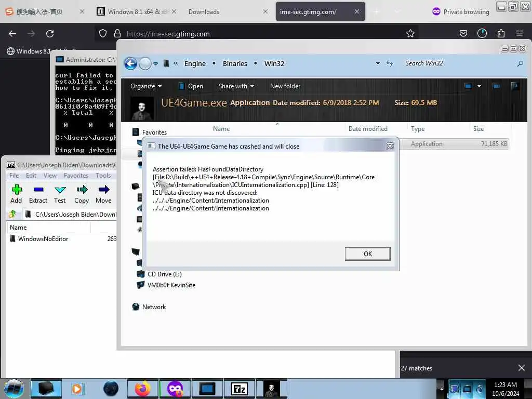The width and height of the screenshot is (532, 399).
Task: Open Explorer recent locations dropdown arrow
Action: click(x=155, y=64)
